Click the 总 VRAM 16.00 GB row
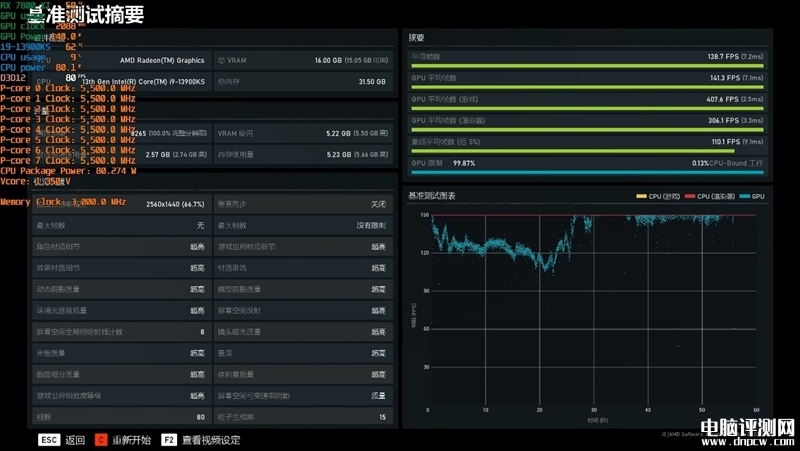 pos(303,60)
